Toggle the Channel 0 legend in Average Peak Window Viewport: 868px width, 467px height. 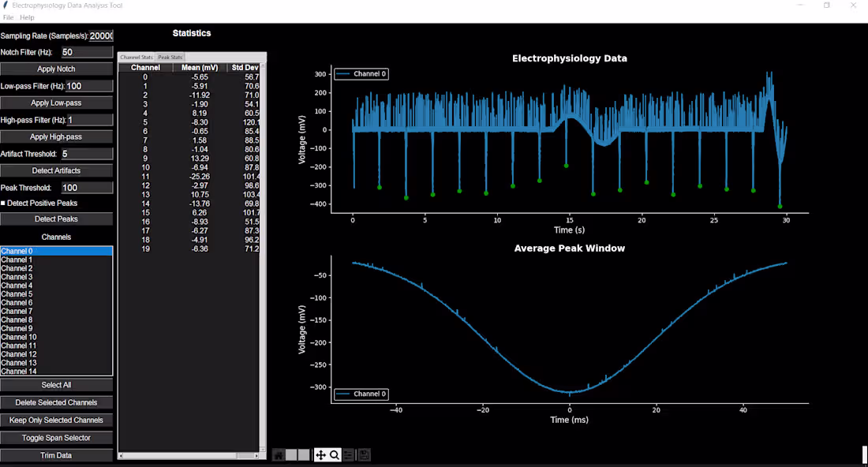click(361, 394)
